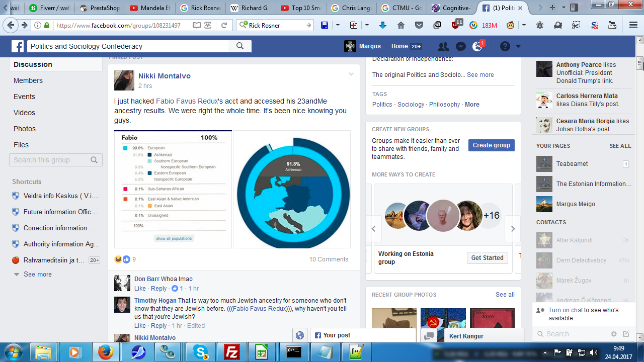The image size is (644, 362).
Task: Open the command prompt taskbar icon
Action: coord(294,352)
